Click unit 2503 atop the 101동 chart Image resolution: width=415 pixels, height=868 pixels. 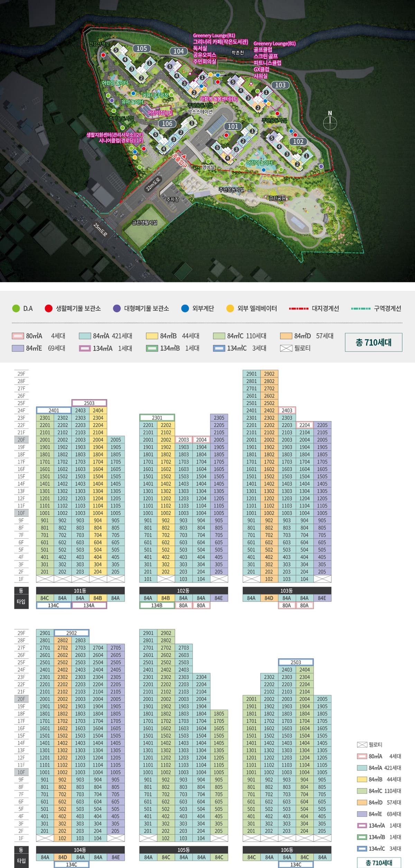(89, 403)
